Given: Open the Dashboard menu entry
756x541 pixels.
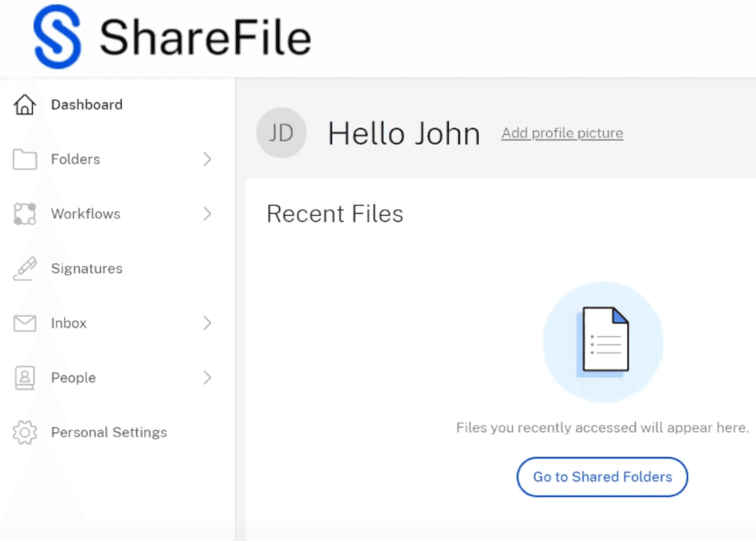Looking at the screenshot, I should [x=87, y=105].
